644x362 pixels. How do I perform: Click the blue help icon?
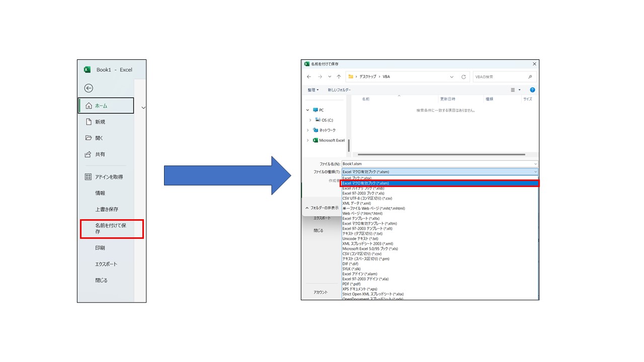click(x=532, y=90)
